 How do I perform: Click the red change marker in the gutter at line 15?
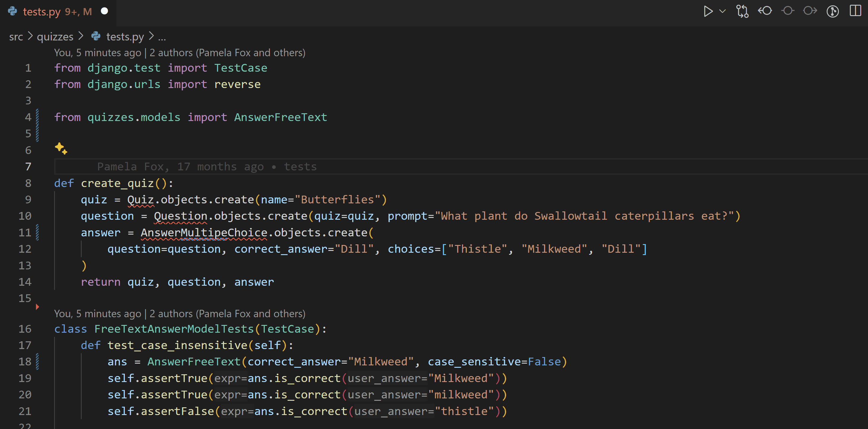click(x=37, y=307)
